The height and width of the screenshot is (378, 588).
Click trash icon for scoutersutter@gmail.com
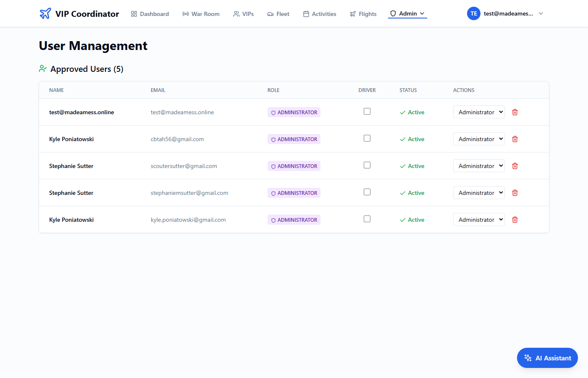[515, 166]
